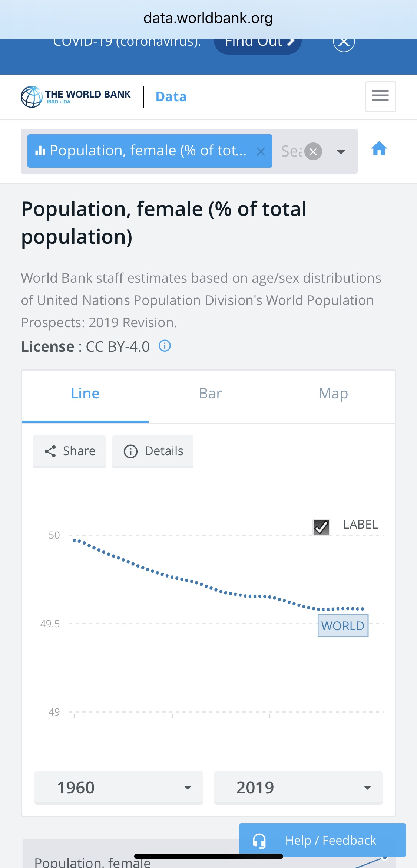Switch to the Bar chart tab
Image resolution: width=417 pixels, height=868 pixels.
(x=210, y=394)
